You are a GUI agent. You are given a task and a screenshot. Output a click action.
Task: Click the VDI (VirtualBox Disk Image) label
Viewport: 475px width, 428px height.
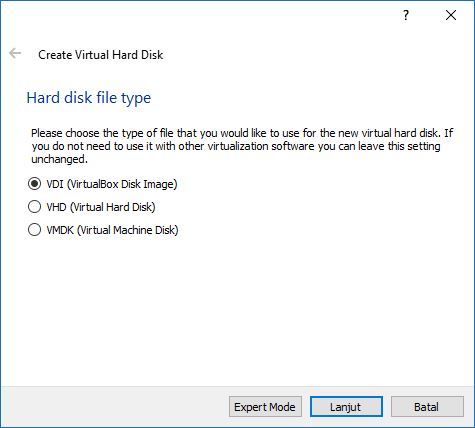coord(112,184)
